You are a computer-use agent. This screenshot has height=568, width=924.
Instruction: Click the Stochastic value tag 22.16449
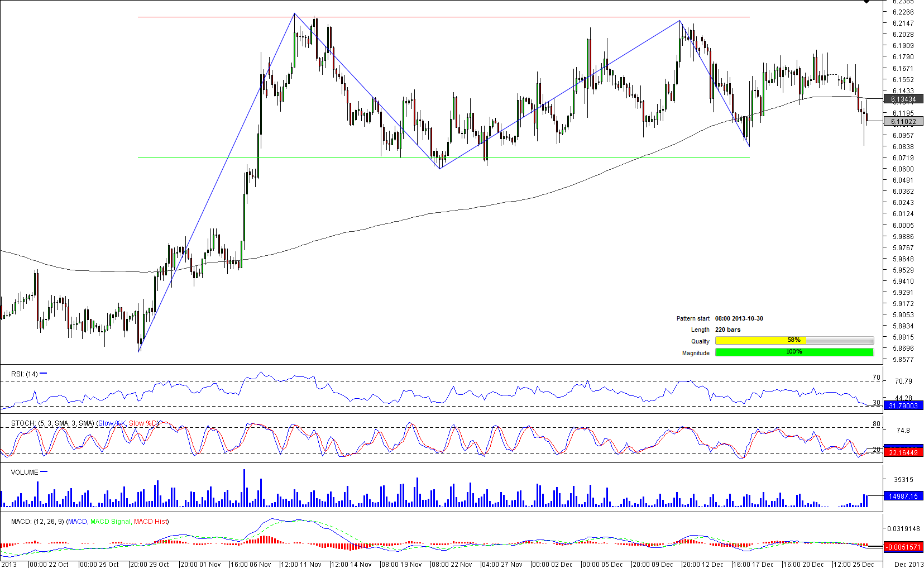tap(903, 452)
